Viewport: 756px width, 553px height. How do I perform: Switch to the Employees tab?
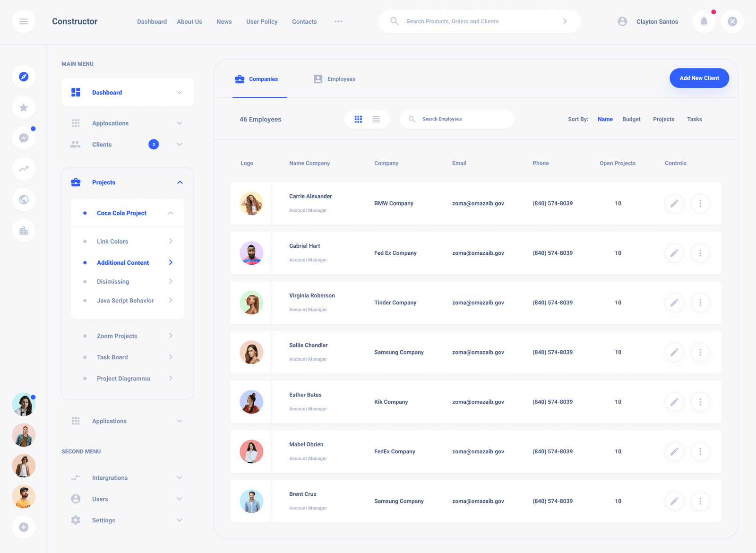341,78
